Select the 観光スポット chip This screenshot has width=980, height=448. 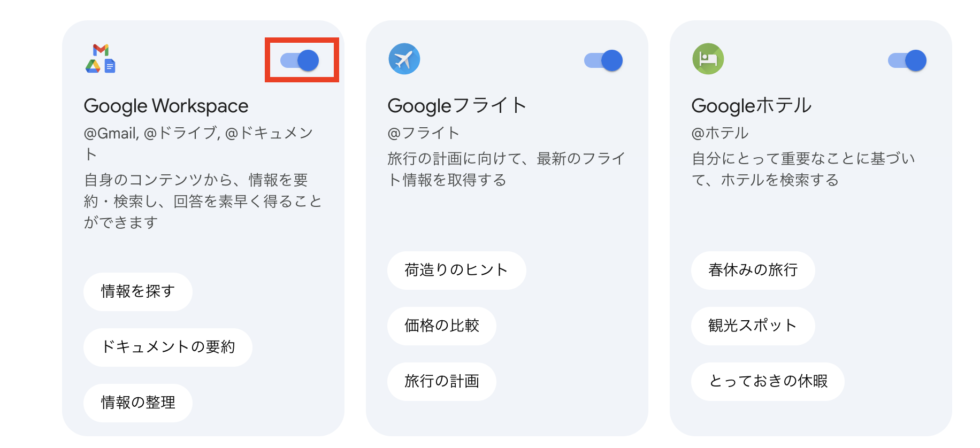pos(753,326)
